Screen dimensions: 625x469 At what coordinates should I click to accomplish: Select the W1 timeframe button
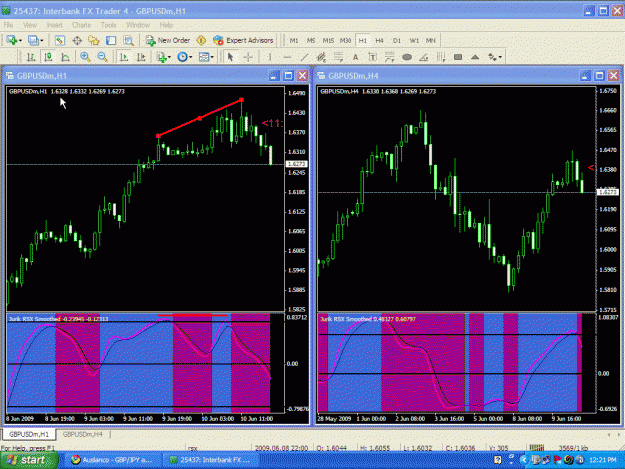[x=414, y=41]
